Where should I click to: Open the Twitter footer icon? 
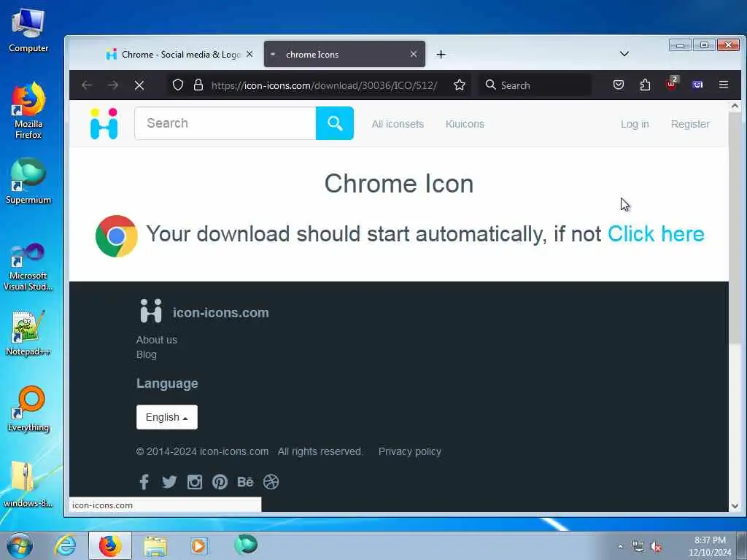tap(169, 482)
